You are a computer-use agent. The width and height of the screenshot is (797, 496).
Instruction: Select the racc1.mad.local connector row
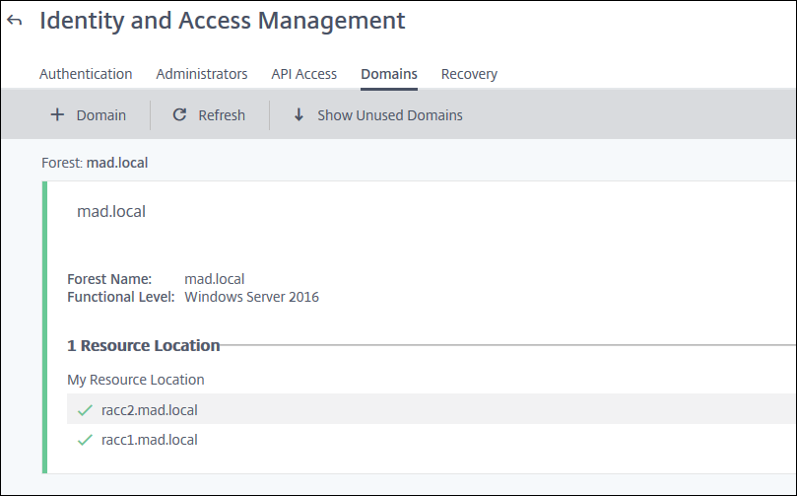[x=150, y=440]
